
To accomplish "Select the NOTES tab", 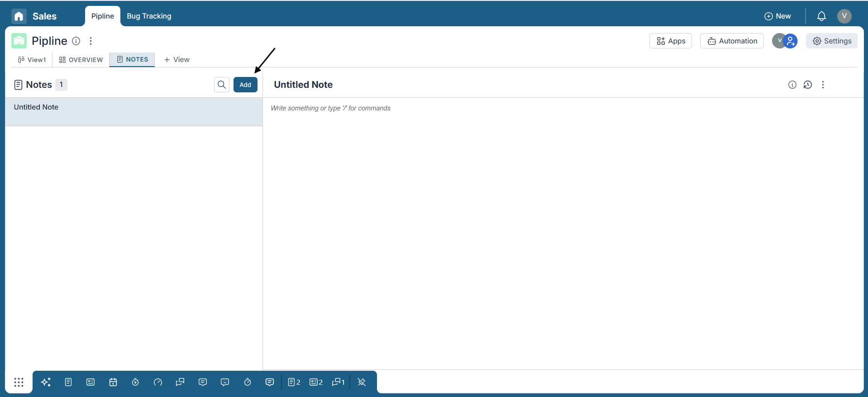I will coord(132,60).
